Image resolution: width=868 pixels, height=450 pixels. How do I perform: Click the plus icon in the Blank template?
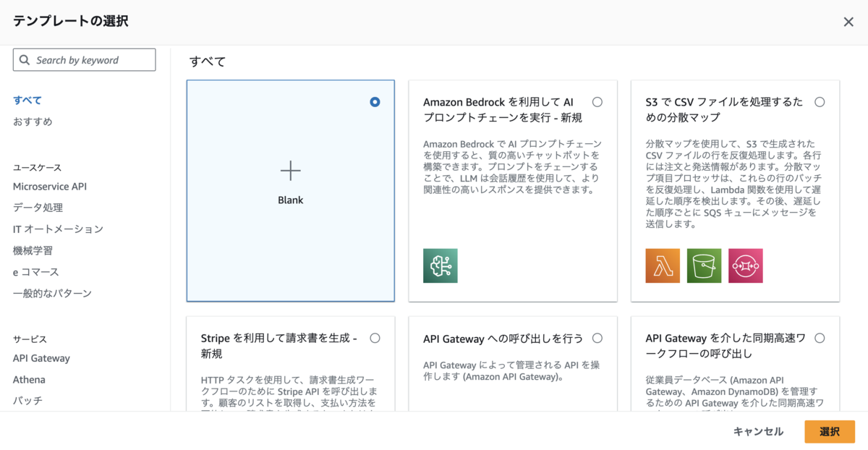290,171
